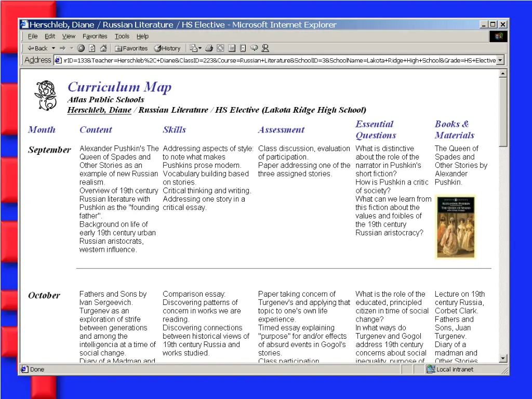
Task: Open the Back history dropdown arrow
Action: pyautogui.click(x=54, y=48)
